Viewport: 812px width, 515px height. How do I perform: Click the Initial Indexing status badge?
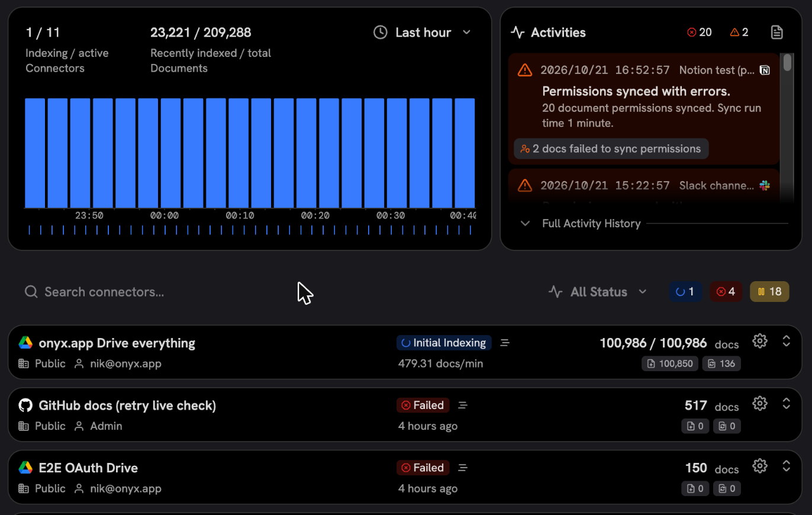(x=444, y=343)
